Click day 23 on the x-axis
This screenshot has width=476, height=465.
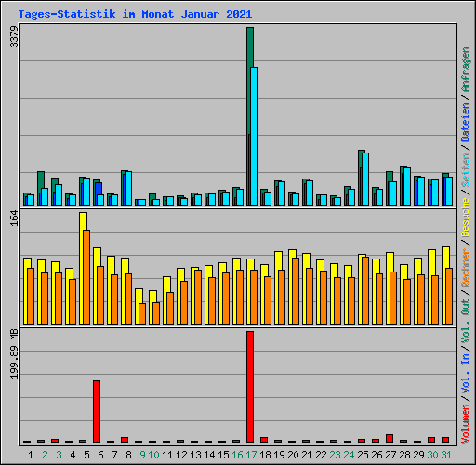pos(335,455)
